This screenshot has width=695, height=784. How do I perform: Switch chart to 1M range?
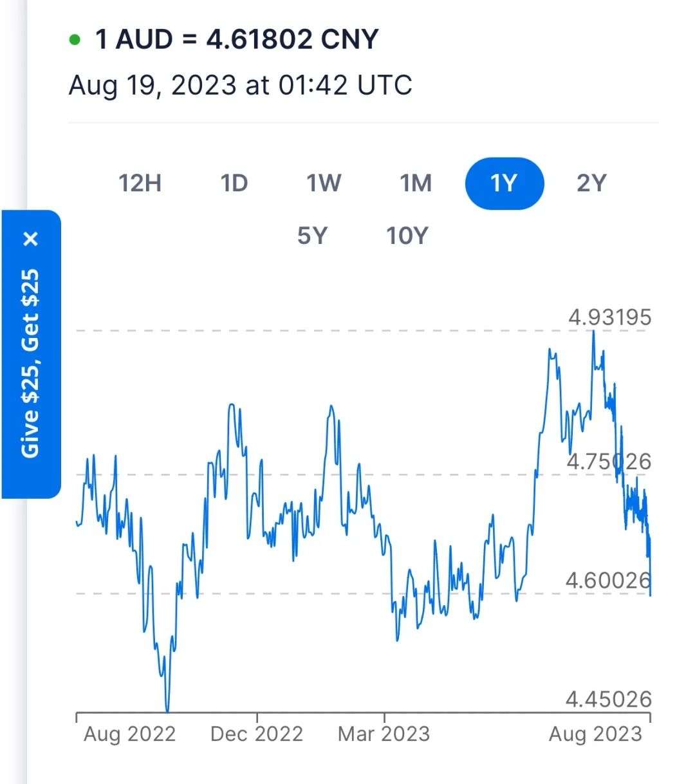coord(416,183)
